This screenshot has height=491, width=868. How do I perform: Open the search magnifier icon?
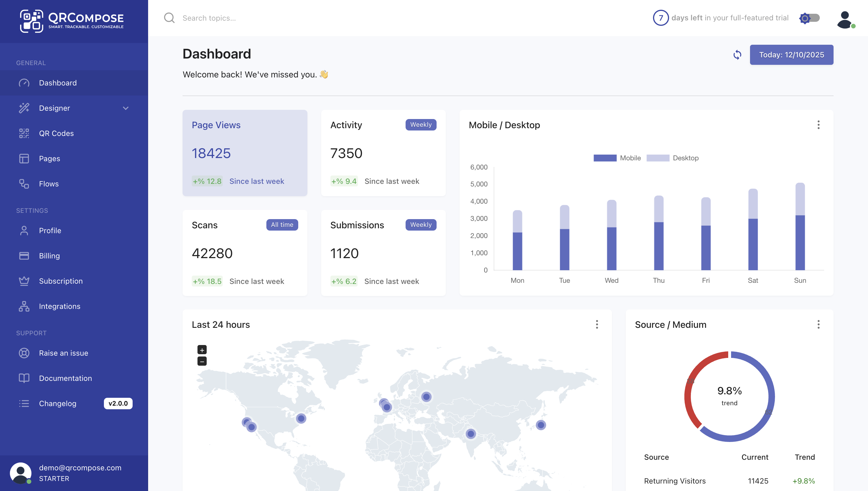[169, 18]
